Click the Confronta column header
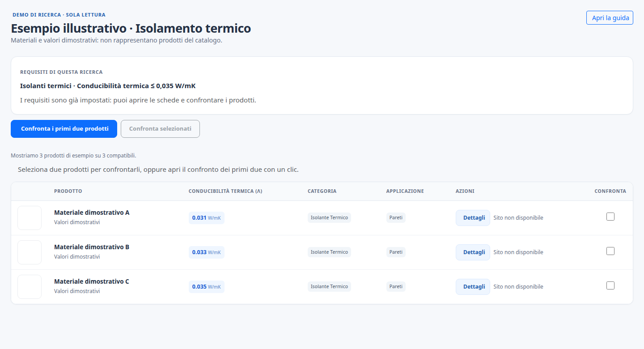The image size is (644, 349). [x=610, y=191]
